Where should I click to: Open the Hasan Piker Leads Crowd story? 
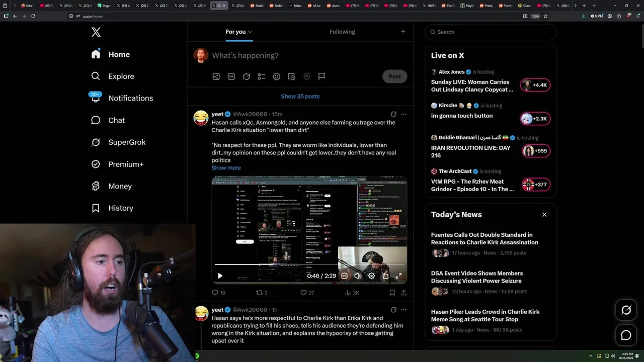click(485, 315)
